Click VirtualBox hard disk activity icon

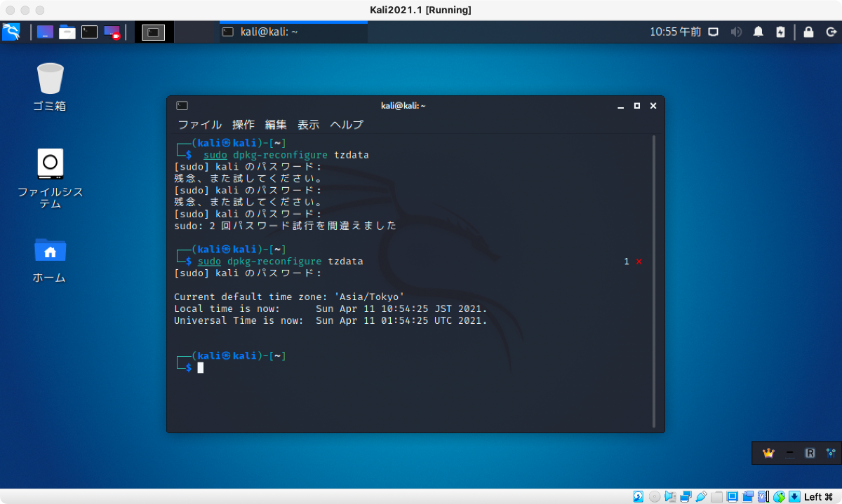pyautogui.click(x=638, y=496)
